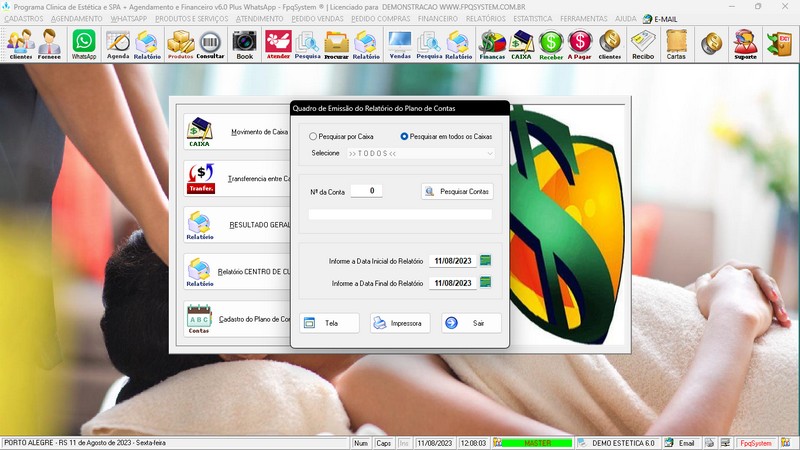Click the Sair button

coord(471,323)
